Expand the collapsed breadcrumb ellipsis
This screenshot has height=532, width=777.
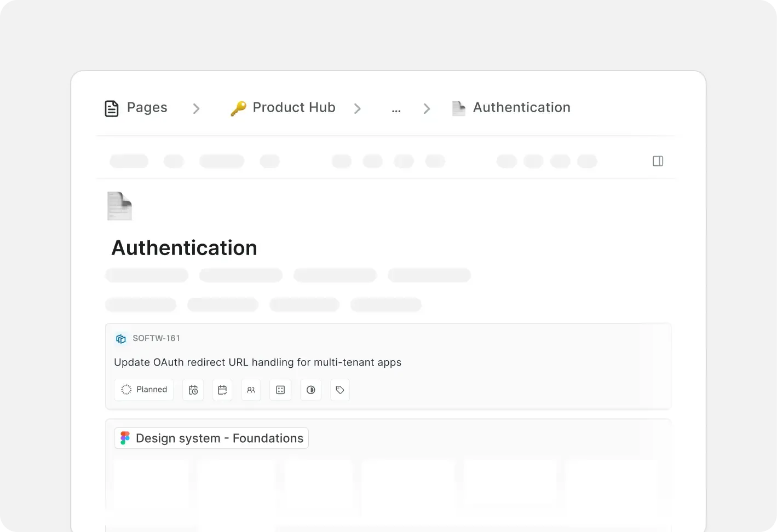[396, 109]
